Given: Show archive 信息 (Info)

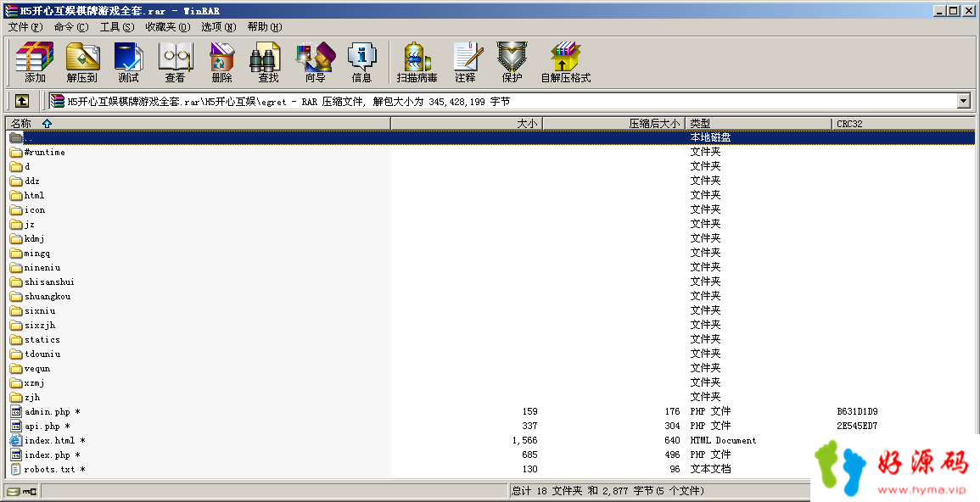Looking at the screenshot, I should [x=361, y=62].
